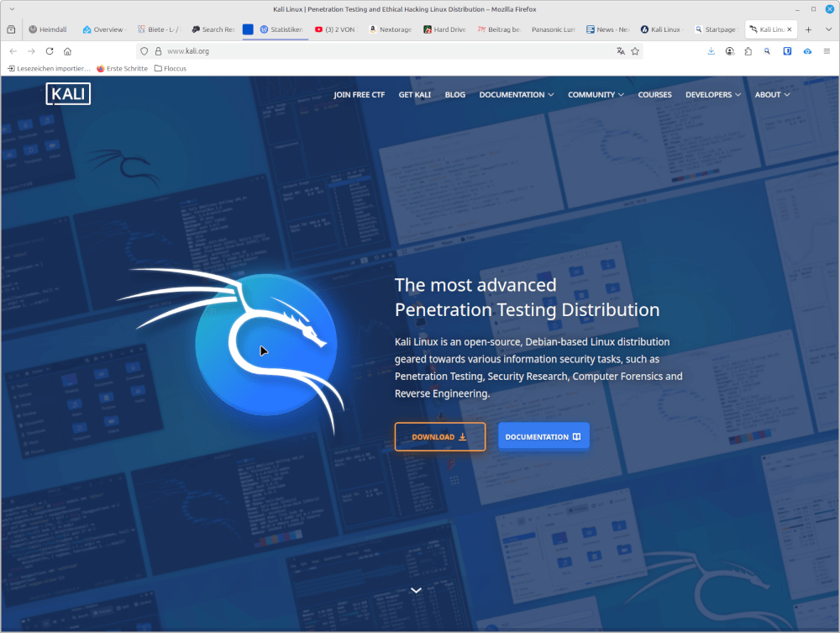Switch to the blue square icon-only tab
Screen dimensions: 840x633
248,29
